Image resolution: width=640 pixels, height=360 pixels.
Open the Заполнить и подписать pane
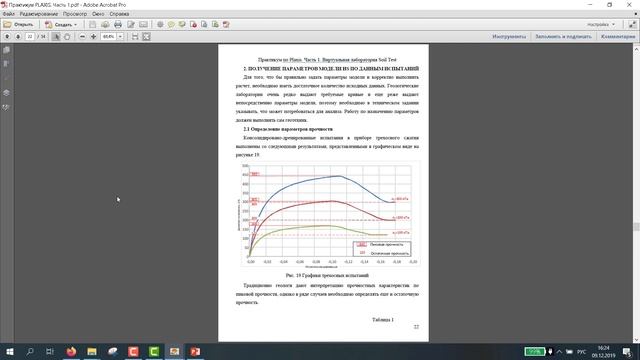tap(563, 37)
